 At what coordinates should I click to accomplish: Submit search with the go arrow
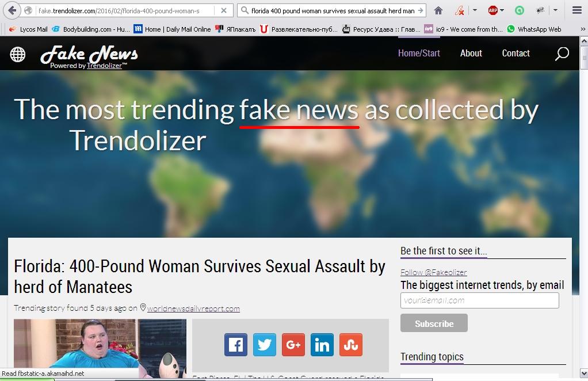coord(421,10)
